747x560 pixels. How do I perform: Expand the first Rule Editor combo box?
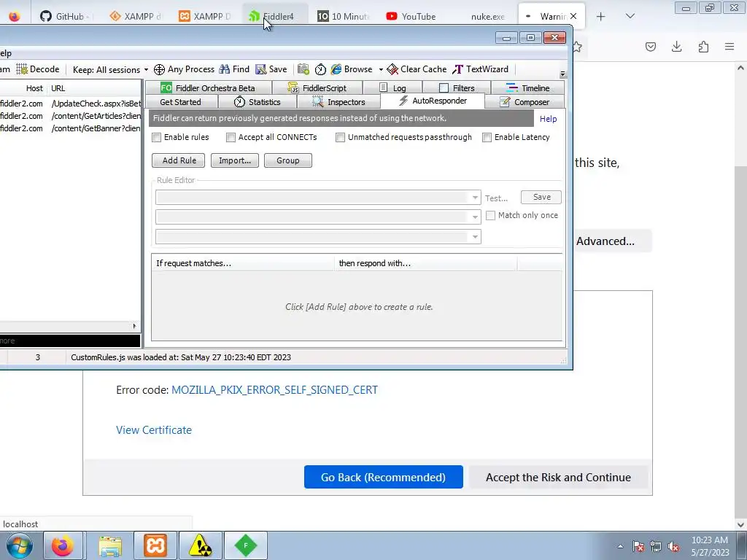coord(475,197)
